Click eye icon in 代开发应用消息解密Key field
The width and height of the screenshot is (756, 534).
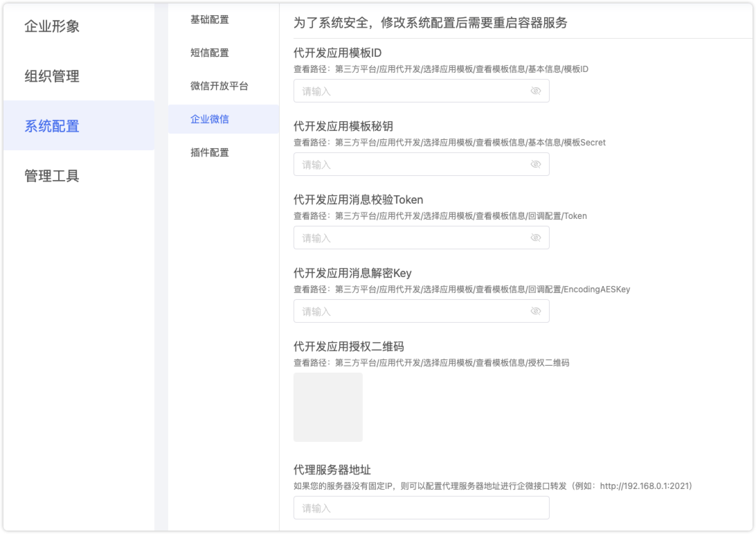(535, 312)
